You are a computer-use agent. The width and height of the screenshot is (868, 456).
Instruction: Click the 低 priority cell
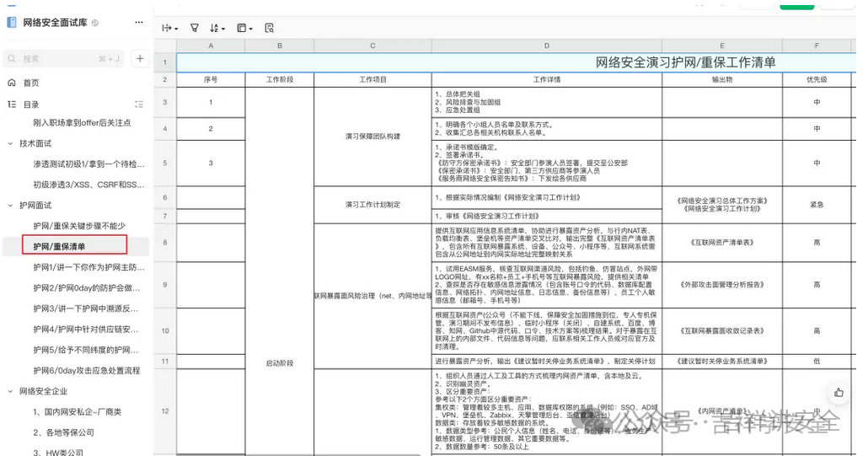(x=817, y=361)
